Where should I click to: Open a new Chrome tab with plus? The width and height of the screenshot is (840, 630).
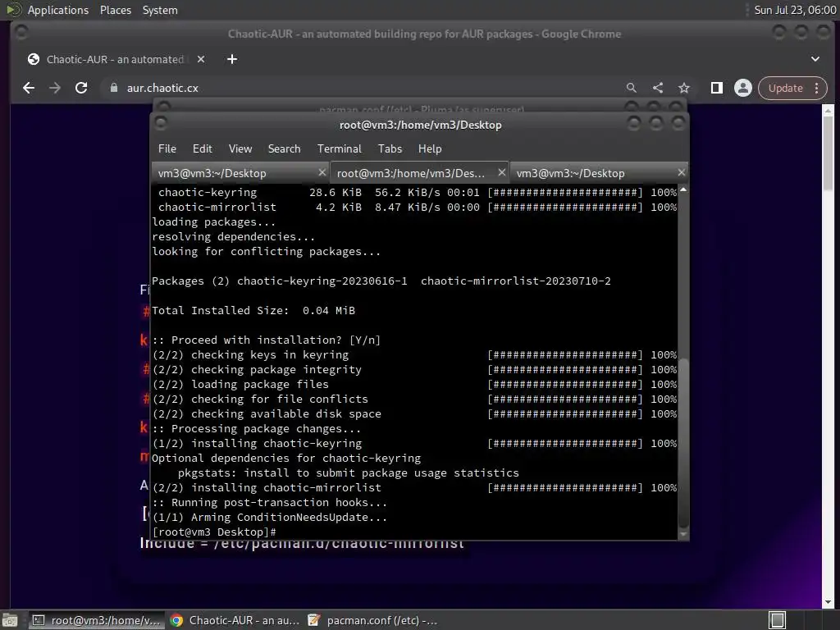coord(232,59)
